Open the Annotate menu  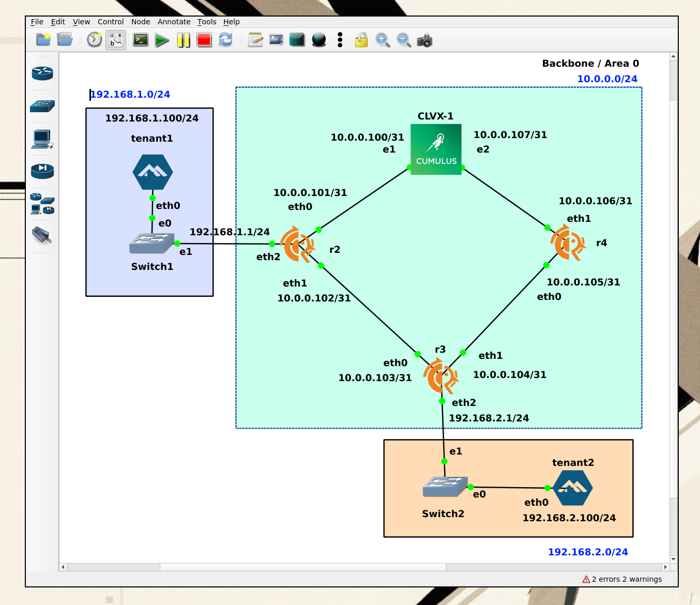coord(174,22)
